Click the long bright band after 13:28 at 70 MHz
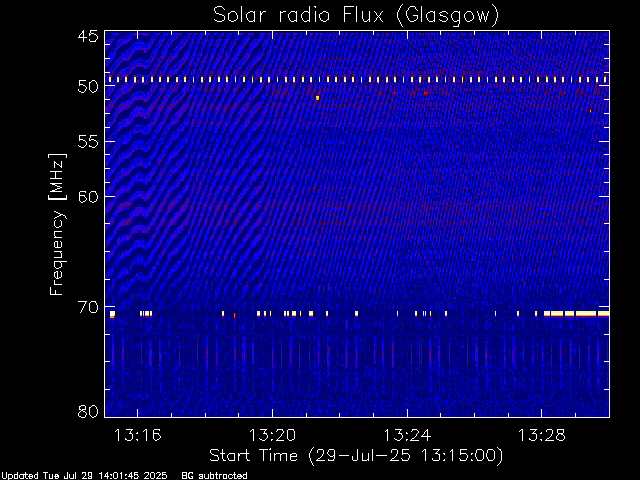Image resolution: width=640 pixels, height=480 pixels. [x=576, y=313]
